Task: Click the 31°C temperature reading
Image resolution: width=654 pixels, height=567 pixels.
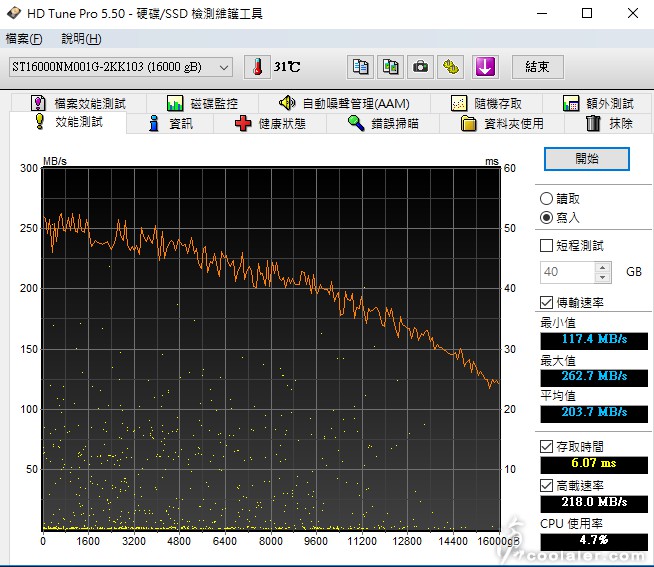Action: 287,67
